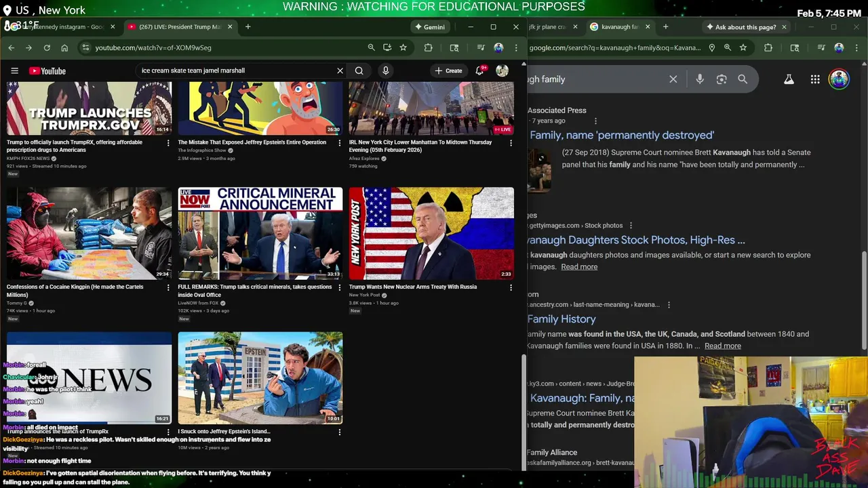Submit Google search with magnifier icon

(743, 79)
